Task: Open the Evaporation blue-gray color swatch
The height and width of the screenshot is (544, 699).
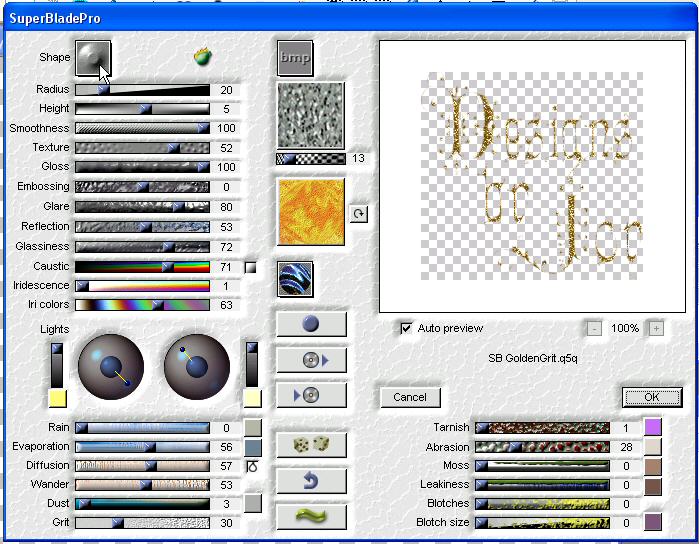Action: [253, 448]
